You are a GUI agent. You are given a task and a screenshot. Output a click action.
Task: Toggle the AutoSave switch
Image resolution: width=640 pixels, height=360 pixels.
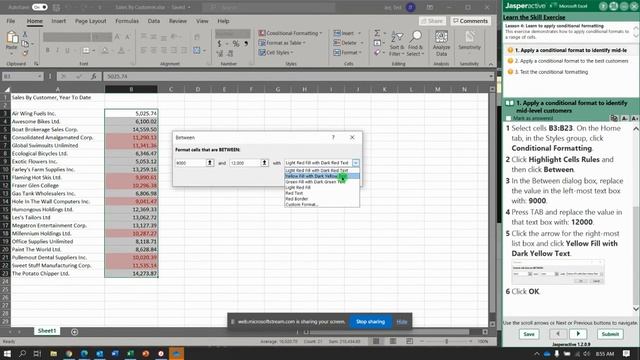coord(40,7)
